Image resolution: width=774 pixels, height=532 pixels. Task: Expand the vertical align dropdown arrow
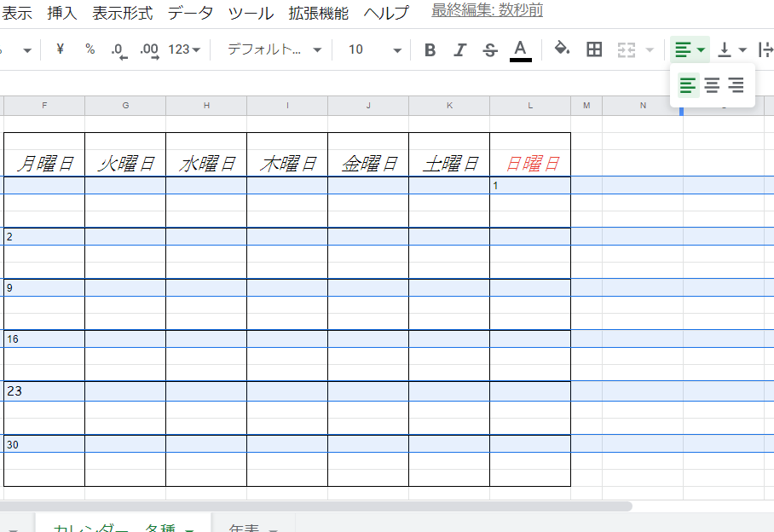(x=742, y=49)
